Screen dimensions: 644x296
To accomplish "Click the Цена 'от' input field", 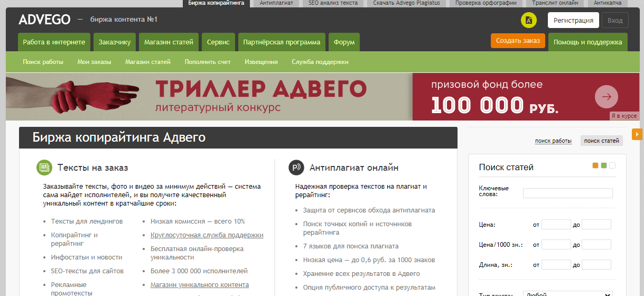I will coord(556,225).
